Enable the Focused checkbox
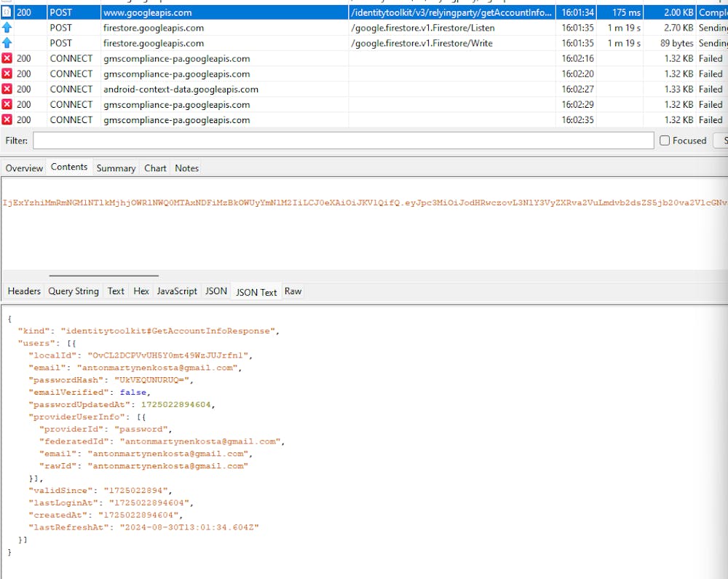The image size is (728, 579). [665, 141]
